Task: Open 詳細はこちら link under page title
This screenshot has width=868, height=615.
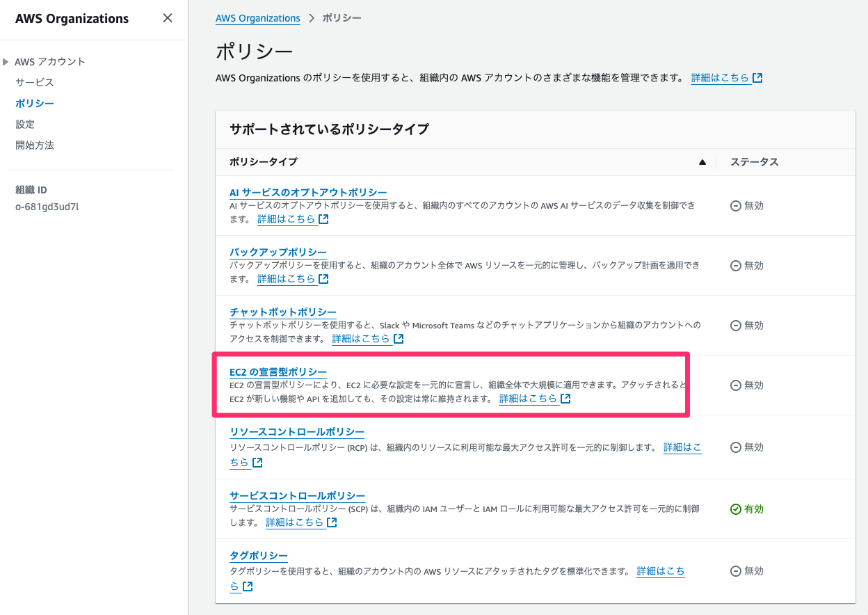Action: tap(721, 78)
